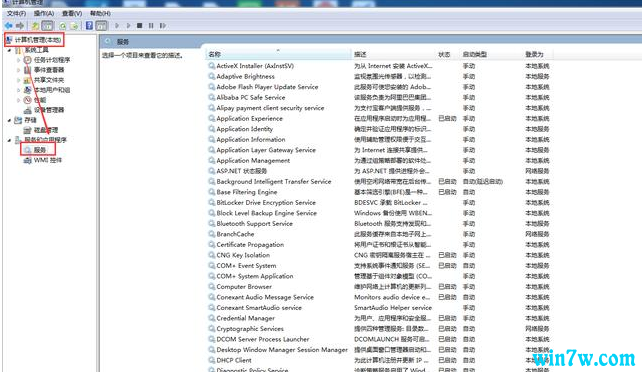Select Background Intelligent Transfer Service row
The image size is (643, 372).
[x=379, y=181]
